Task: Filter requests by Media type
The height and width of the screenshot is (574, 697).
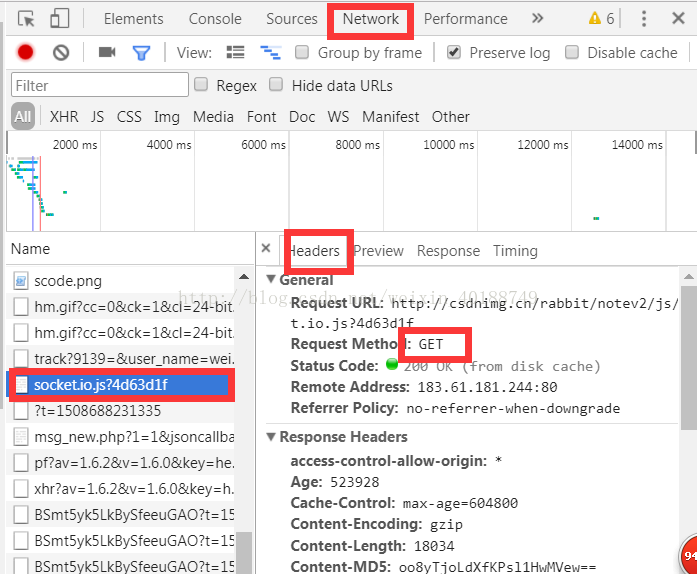Action: tap(213, 116)
